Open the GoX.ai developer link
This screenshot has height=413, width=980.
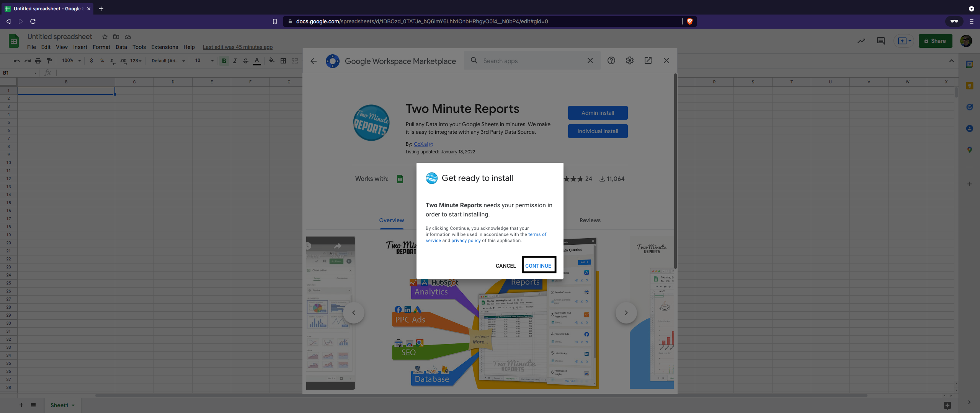[423, 144]
